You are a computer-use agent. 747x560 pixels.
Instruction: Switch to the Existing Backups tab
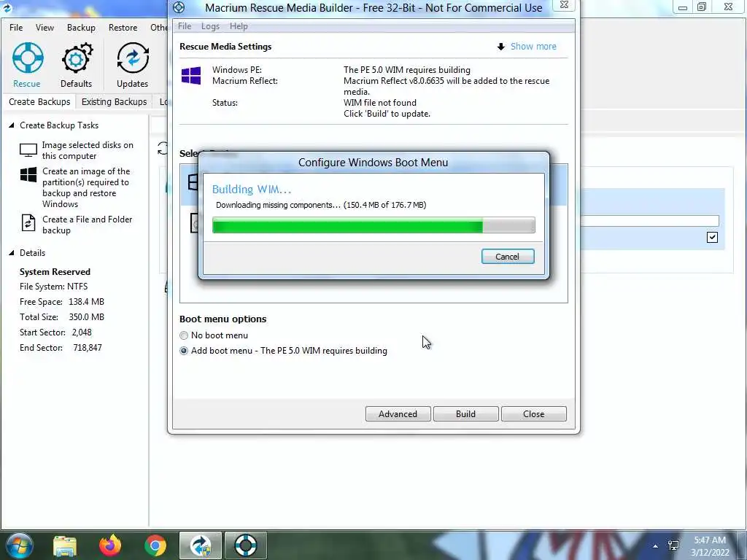[x=115, y=102]
